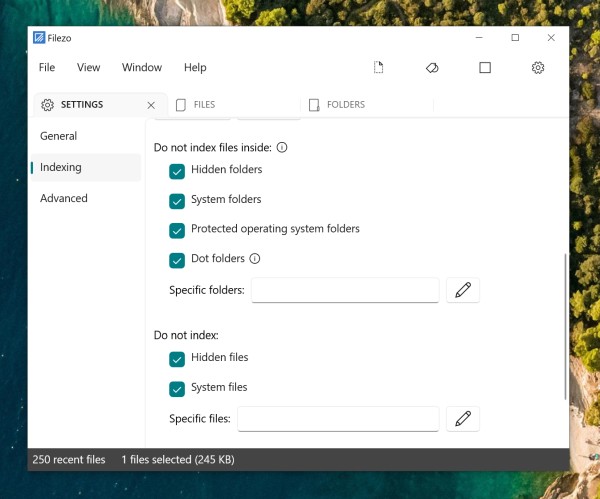600x499 pixels.
Task: Edit specific folders with pencil icon
Action: [x=462, y=290]
